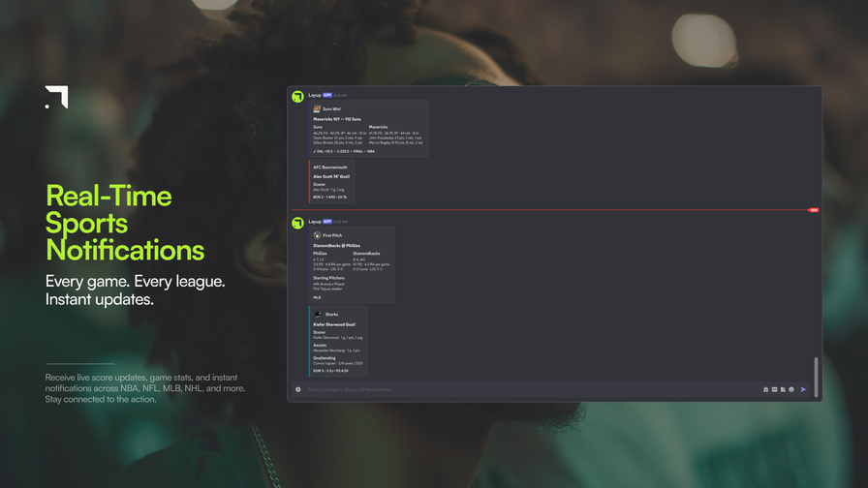This screenshot has height=488, width=868.
Task: Click the Sharks team logo in embed
Action: [x=318, y=315]
